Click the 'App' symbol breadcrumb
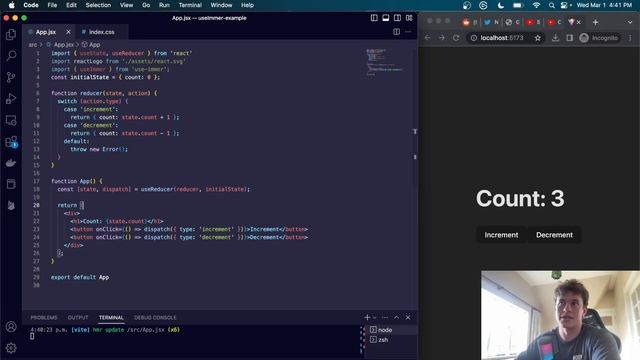 [94, 44]
